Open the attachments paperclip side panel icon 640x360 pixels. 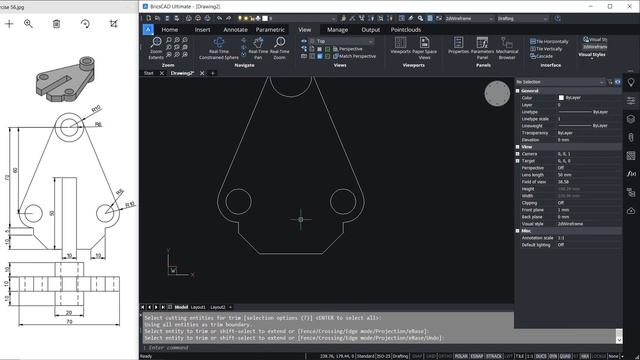point(631,137)
